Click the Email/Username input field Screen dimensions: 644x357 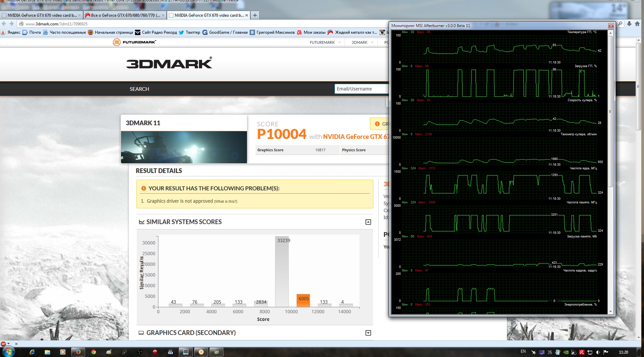[x=361, y=89]
